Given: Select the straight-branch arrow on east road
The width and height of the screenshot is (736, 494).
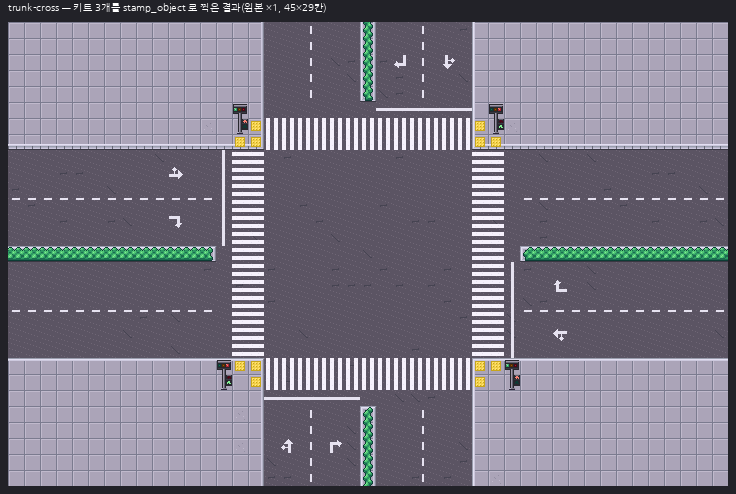Looking at the screenshot, I should 560,334.
